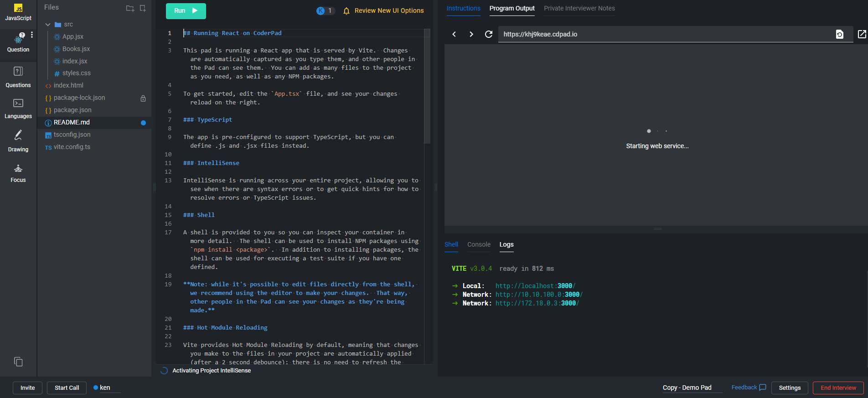
Task: Click the new file icon in Files
Action: 143,8
